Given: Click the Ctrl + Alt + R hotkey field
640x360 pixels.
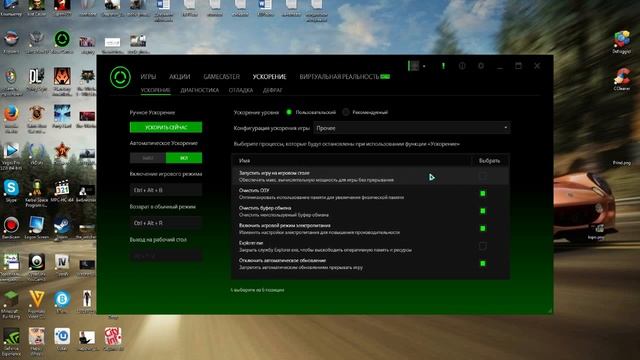Looking at the screenshot, I should coord(166,223).
